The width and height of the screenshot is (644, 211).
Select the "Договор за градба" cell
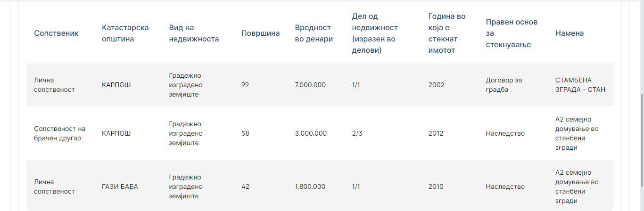(x=504, y=85)
